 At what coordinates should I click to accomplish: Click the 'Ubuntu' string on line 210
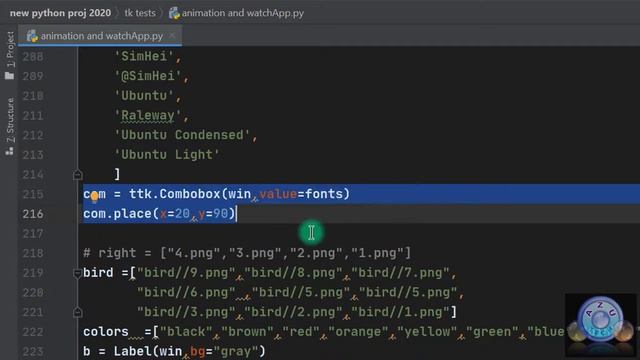(x=144, y=96)
